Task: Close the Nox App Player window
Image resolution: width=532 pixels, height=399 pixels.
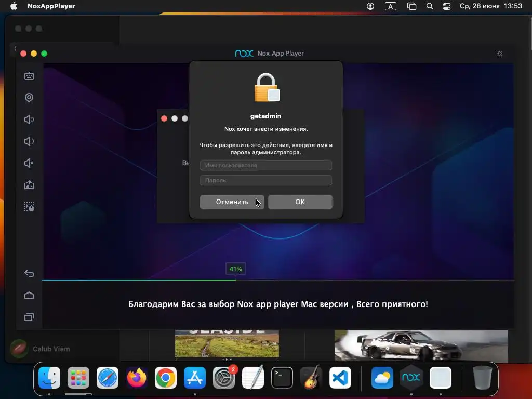Action: tap(23, 54)
